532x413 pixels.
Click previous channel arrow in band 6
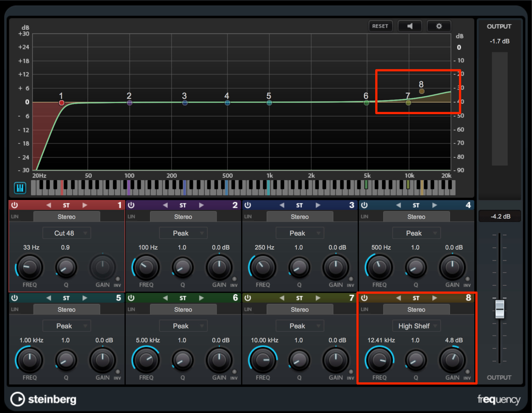166,298
